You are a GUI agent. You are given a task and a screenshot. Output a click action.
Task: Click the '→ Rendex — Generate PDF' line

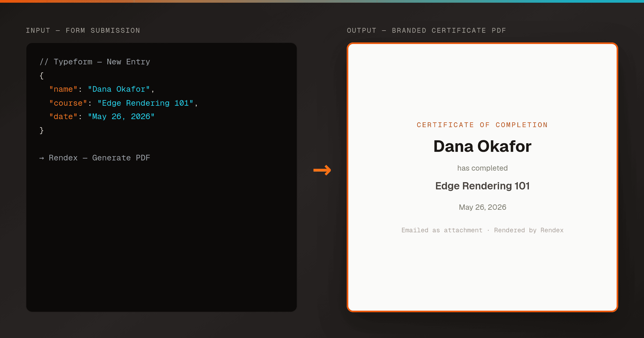pos(95,158)
